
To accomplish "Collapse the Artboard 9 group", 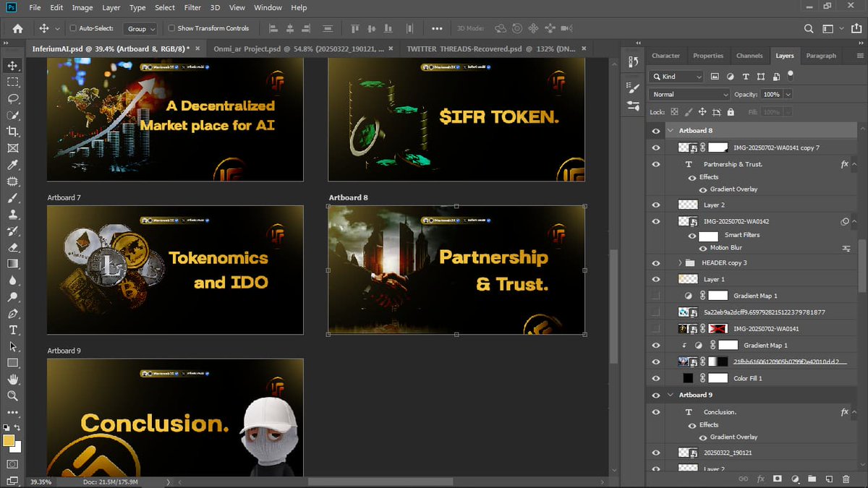I will tap(671, 395).
